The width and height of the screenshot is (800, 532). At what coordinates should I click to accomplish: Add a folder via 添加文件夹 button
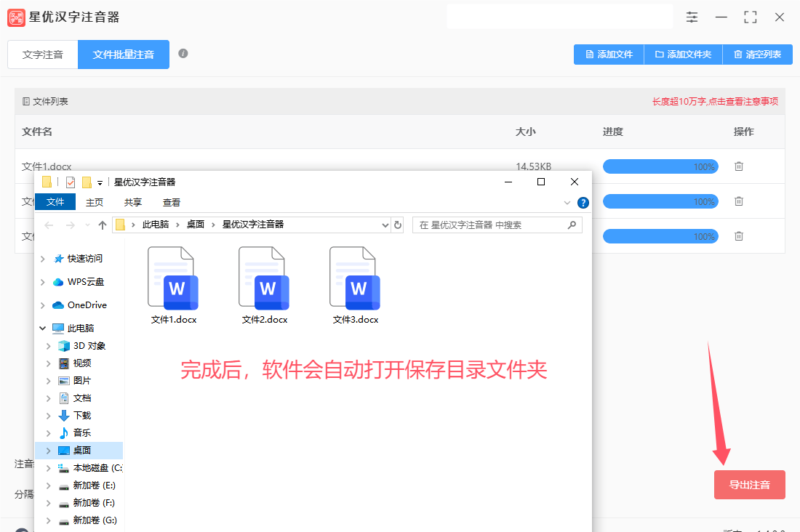point(682,54)
